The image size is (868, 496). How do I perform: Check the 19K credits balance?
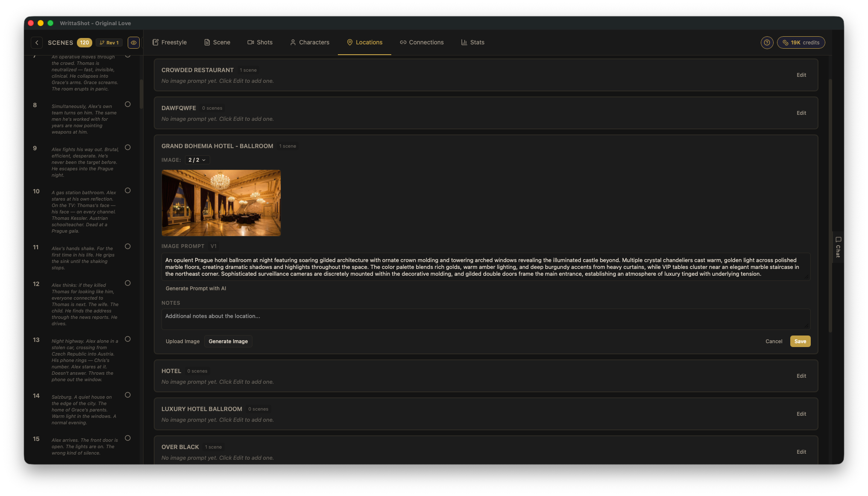click(x=801, y=42)
